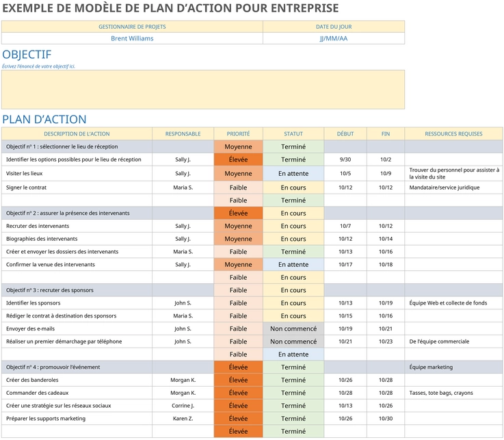Click 'En attente' status for 'Visiter les lieux'
This screenshot has width=504, height=440.
[x=293, y=173]
